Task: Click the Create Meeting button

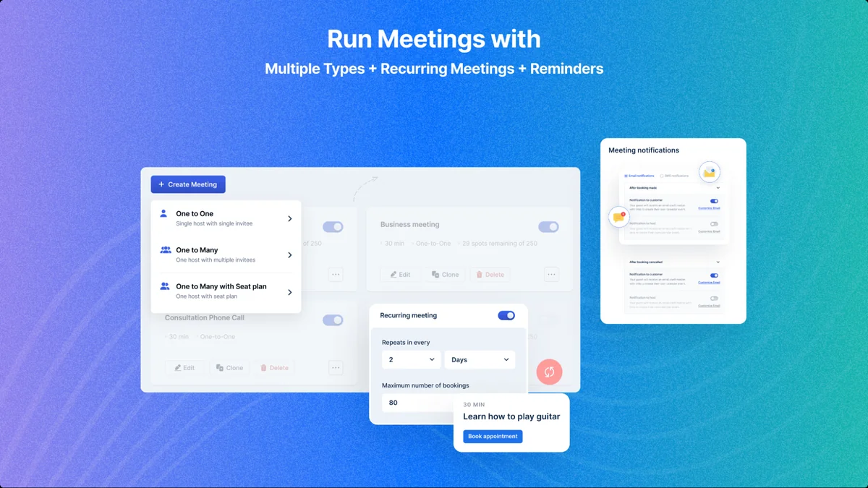Action: [188, 184]
